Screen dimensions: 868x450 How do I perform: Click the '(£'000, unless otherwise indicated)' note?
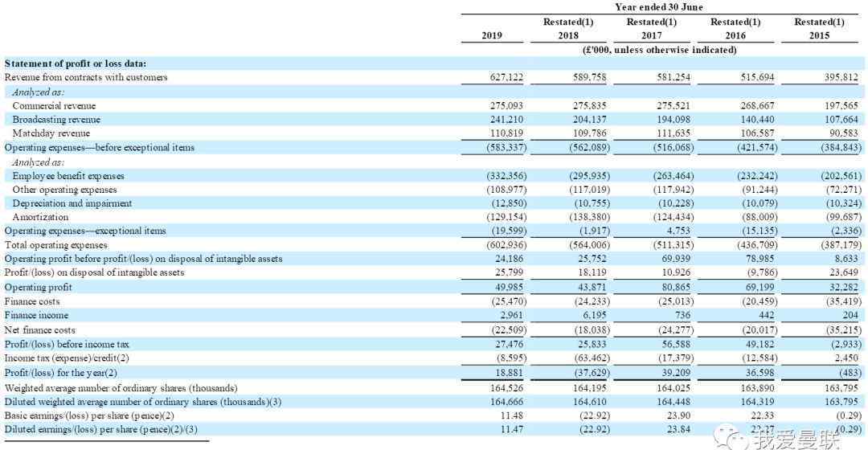(659, 50)
